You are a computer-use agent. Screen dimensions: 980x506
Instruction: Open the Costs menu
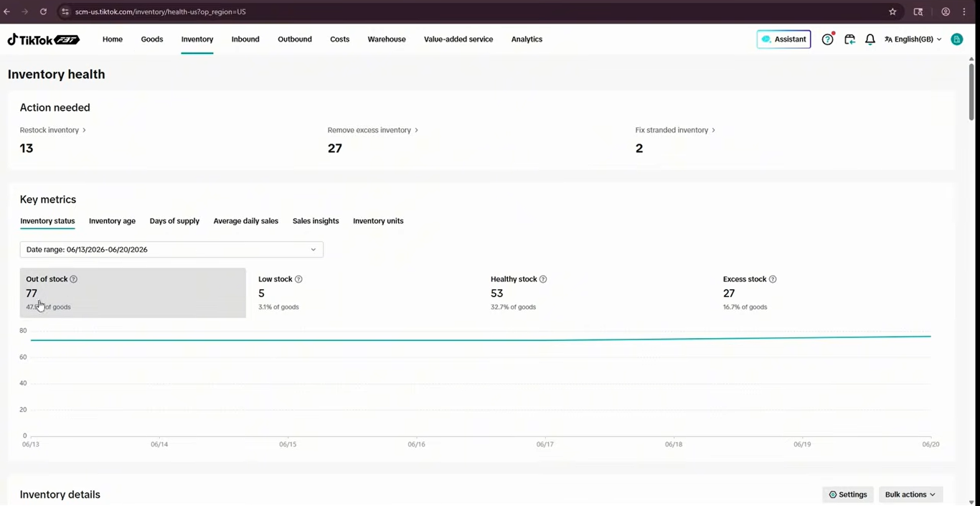click(340, 39)
